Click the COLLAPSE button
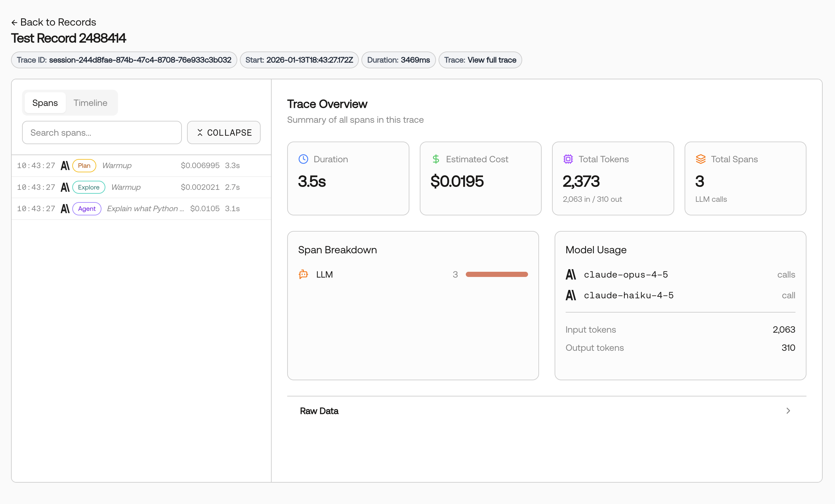Screen dimensions: 835x504 pos(224,132)
